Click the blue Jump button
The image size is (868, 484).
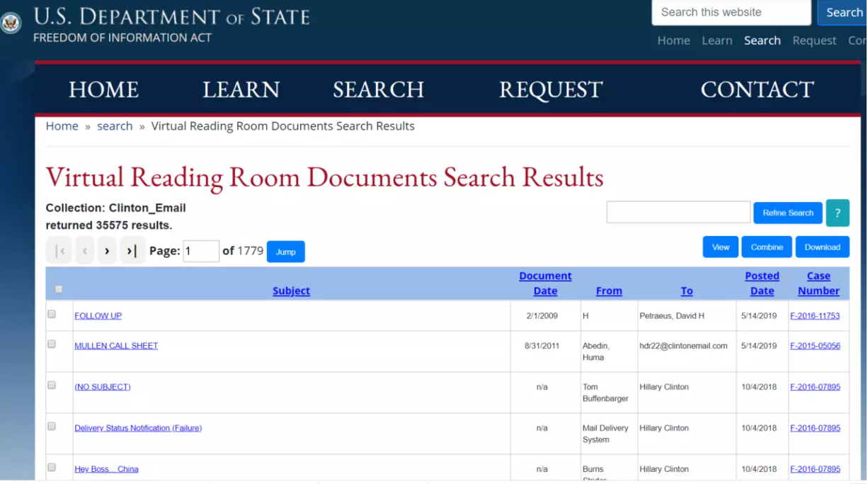click(x=286, y=252)
